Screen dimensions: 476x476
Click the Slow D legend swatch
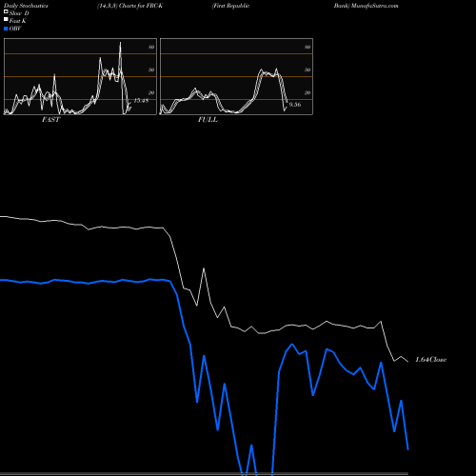click(6, 11)
